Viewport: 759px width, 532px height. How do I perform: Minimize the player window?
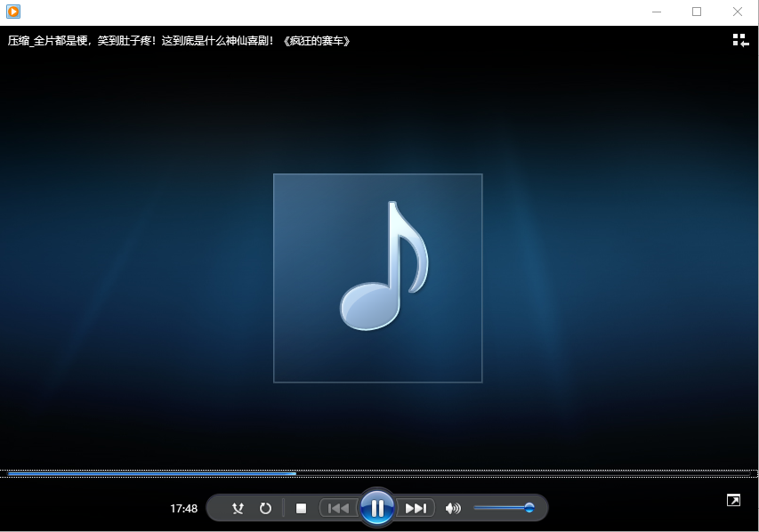[657, 12]
